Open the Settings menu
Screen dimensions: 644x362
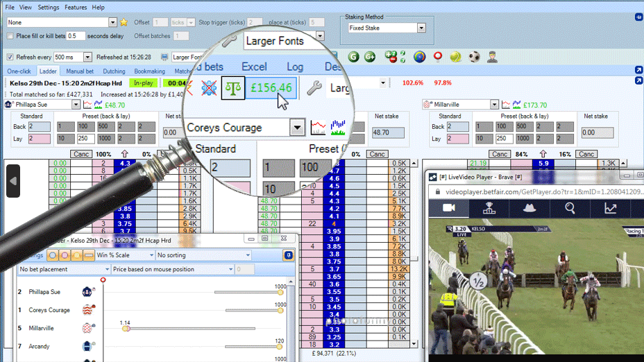click(48, 7)
